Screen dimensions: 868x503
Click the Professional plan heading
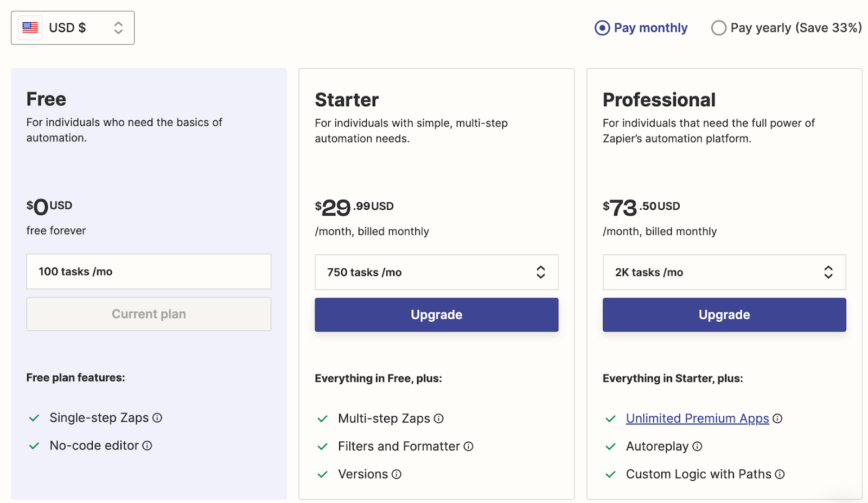tap(659, 100)
